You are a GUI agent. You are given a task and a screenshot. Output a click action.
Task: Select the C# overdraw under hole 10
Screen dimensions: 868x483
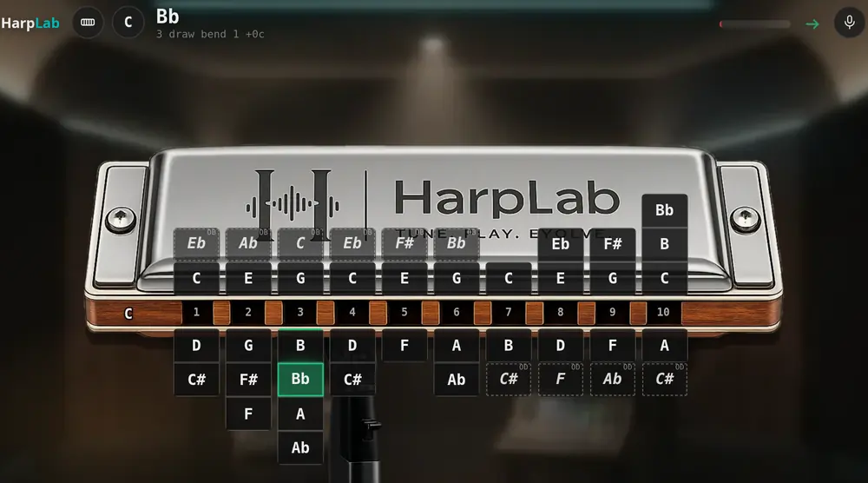[x=664, y=380]
